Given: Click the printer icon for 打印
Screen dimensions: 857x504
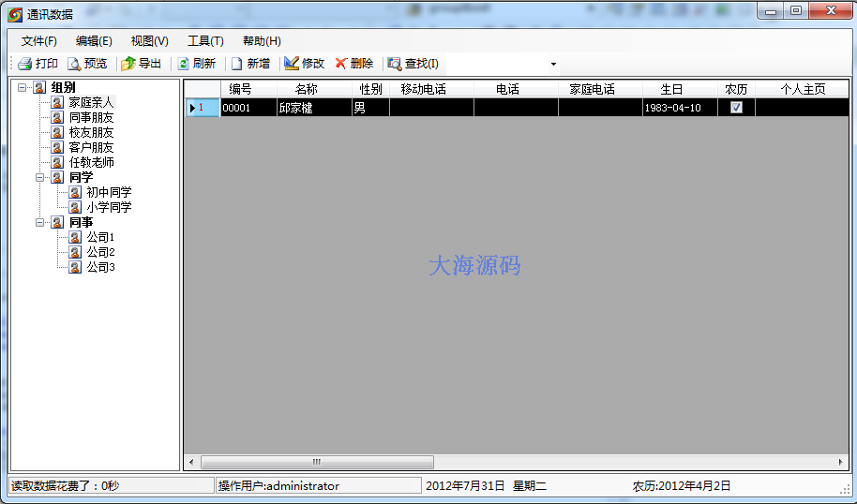Looking at the screenshot, I should click(24, 64).
